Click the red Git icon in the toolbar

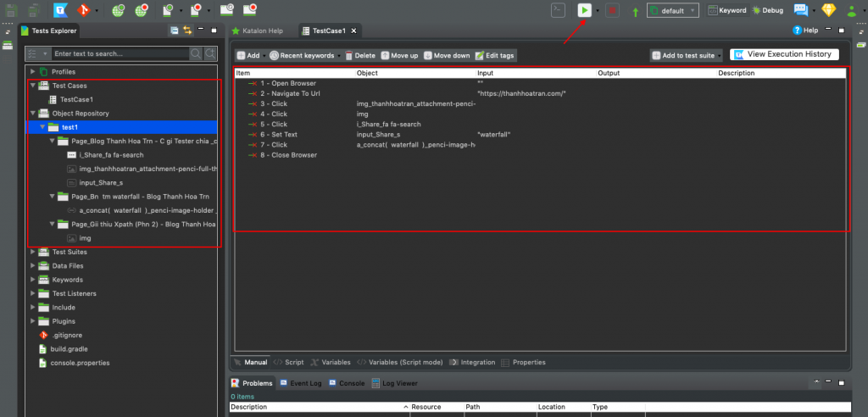point(83,10)
